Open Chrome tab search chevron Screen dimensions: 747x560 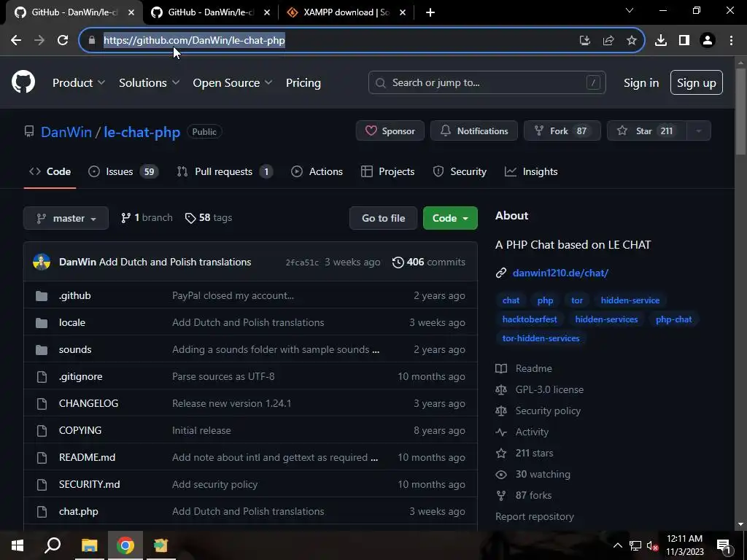630,10
